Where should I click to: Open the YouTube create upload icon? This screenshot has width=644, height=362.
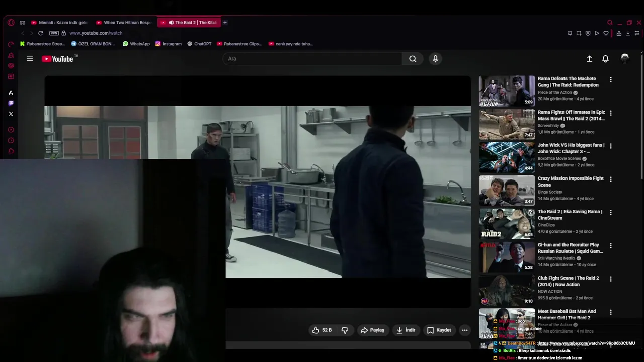point(589,59)
